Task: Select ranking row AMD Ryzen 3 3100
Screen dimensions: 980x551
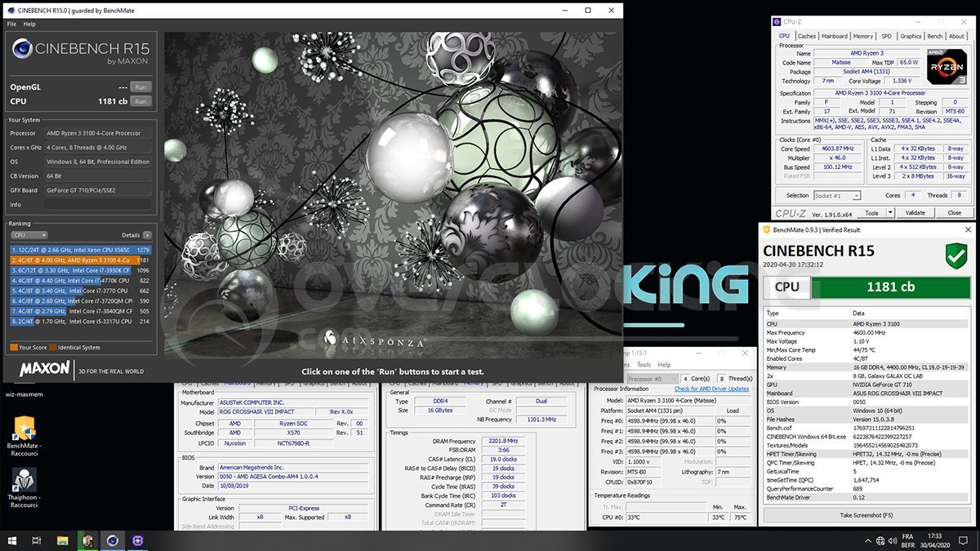Action: (81, 260)
